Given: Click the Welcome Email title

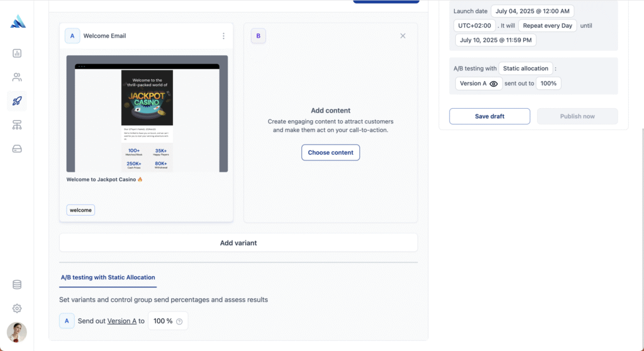Looking at the screenshot, I should pos(105,36).
